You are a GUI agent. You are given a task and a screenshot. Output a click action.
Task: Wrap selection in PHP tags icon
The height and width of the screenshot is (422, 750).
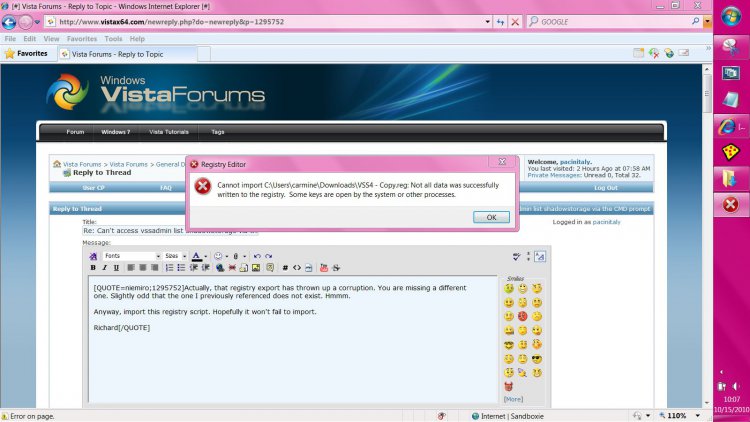309,268
